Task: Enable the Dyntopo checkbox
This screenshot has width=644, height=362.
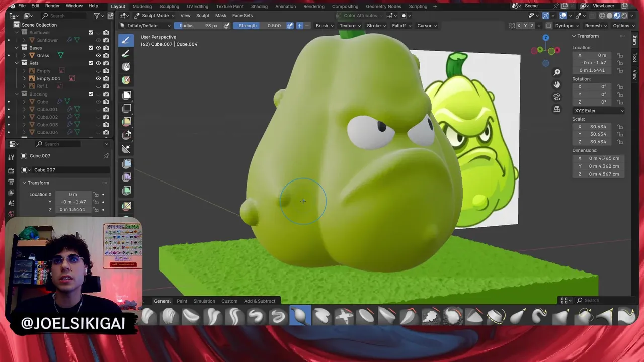Action: point(549,26)
